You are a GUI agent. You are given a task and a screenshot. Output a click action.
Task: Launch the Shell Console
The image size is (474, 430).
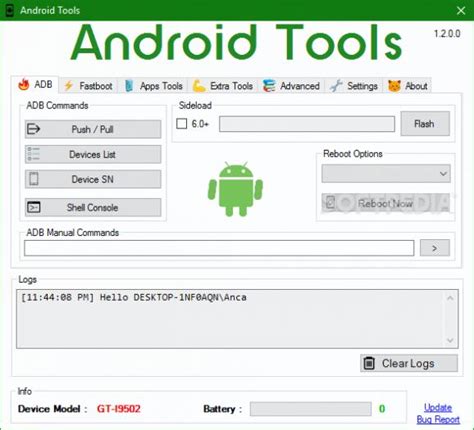pyautogui.click(x=93, y=207)
